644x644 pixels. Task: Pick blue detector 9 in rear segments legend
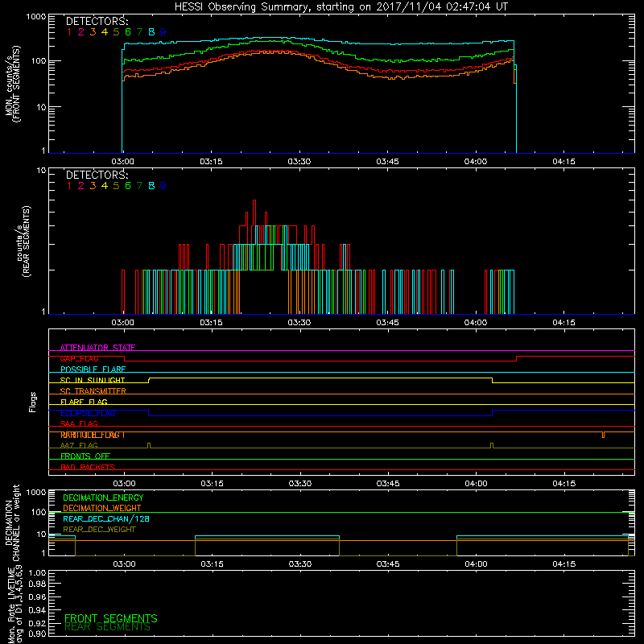pyautogui.click(x=163, y=186)
